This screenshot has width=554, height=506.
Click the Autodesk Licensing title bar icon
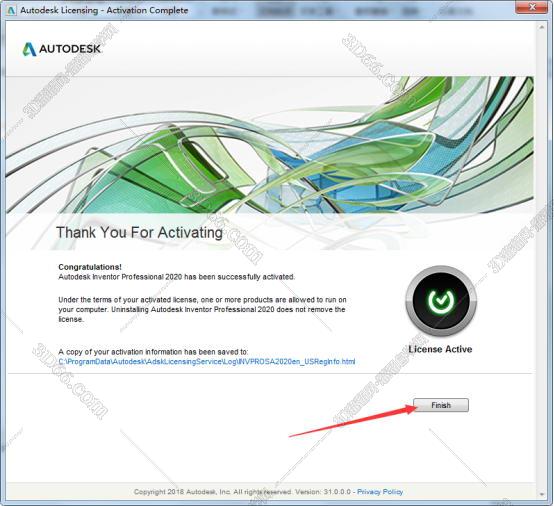(11, 10)
